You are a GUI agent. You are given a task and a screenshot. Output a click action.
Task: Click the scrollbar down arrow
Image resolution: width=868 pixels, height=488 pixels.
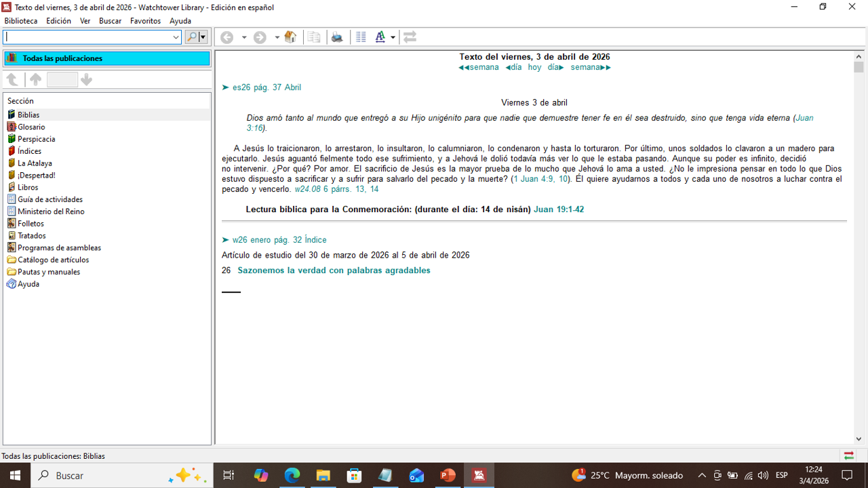(859, 439)
